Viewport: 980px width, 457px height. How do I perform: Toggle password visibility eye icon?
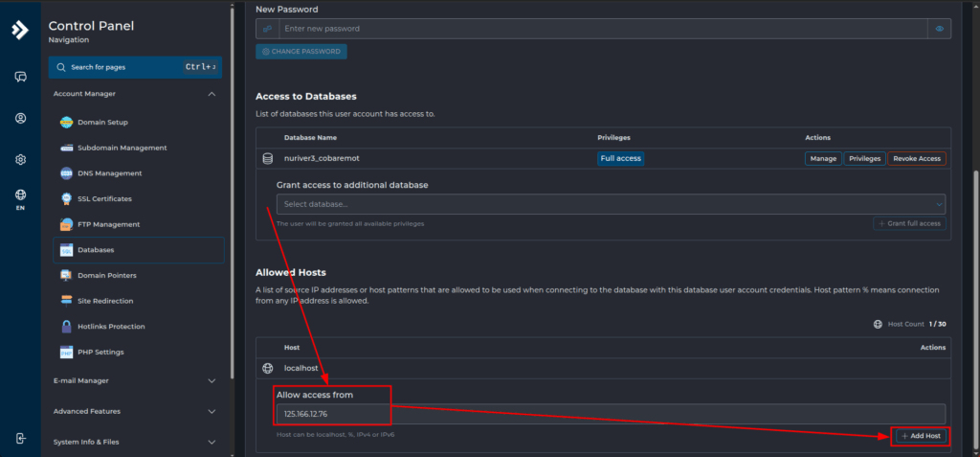click(x=939, y=29)
